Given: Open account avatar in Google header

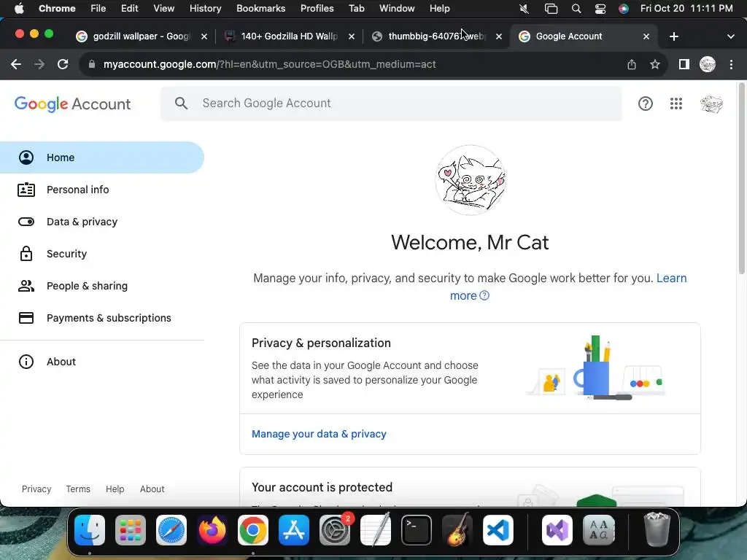Looking at the screenshot, I should coord(711,104).
